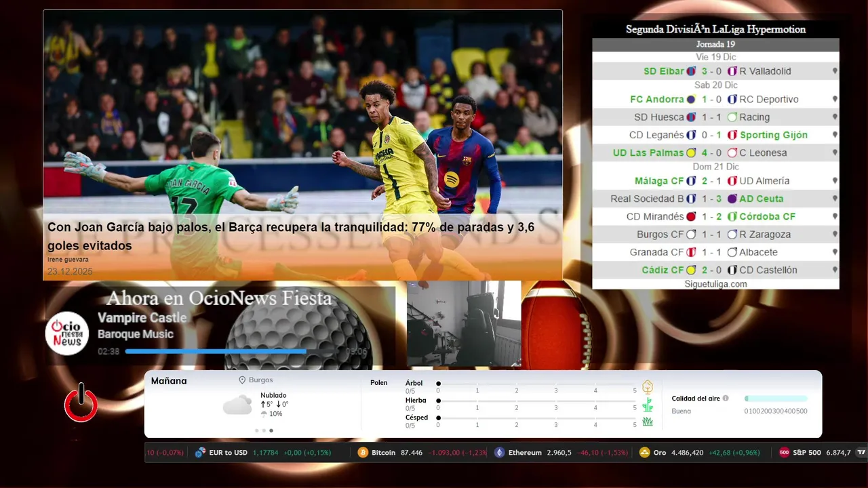The image size is (868, 488).
Task: Click the 'Sab 20 Dic' date row
Action: pos(715,85)
